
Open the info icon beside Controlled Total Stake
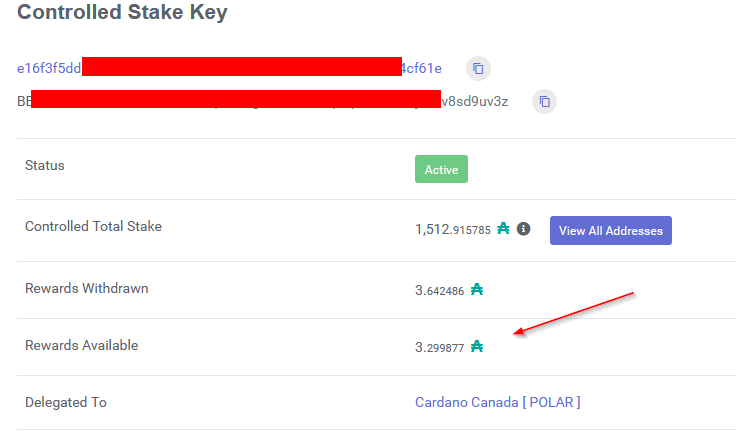pos(523,229)
